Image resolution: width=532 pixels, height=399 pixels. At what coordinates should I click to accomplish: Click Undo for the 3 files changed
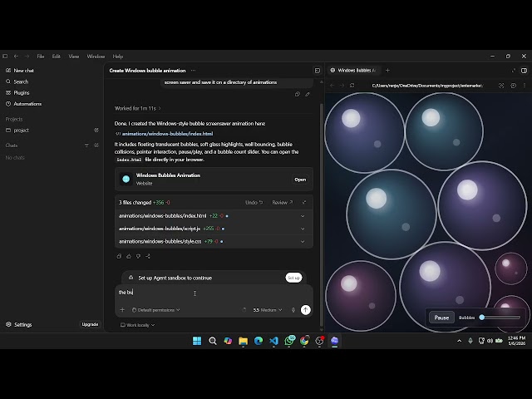tap(254, 203)
